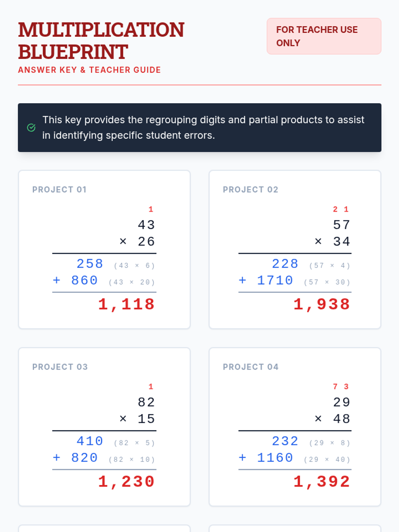The image size is (399, 532).
Task: Click the FOR TEACHER USE ONLY badge
Action: tap(324, 36)
